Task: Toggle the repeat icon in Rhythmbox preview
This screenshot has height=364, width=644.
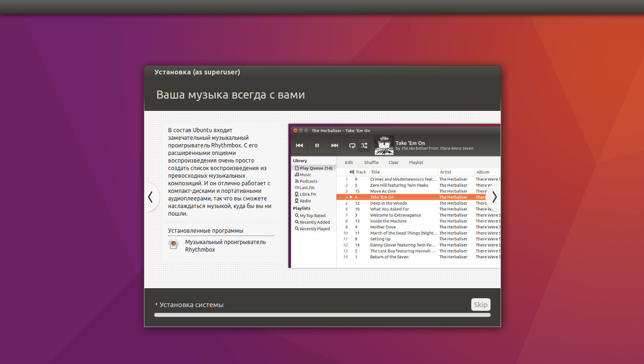Action: [352, 146]
